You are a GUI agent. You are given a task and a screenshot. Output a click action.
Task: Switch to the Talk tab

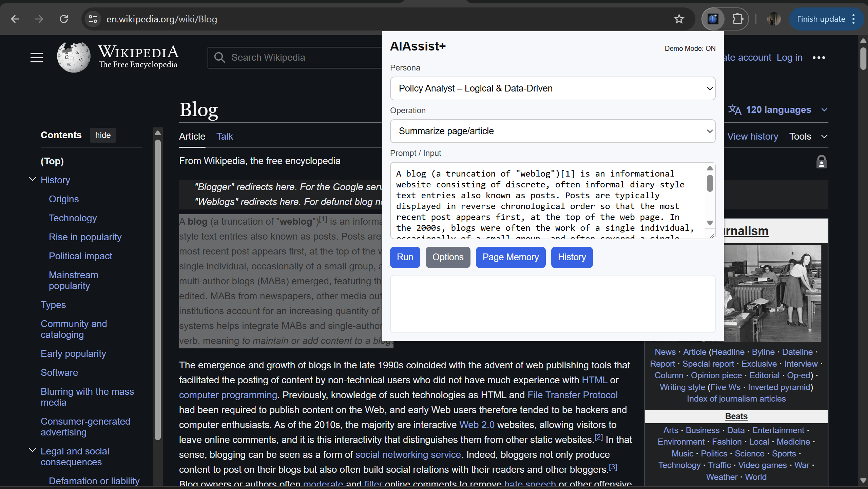[225, 136]
